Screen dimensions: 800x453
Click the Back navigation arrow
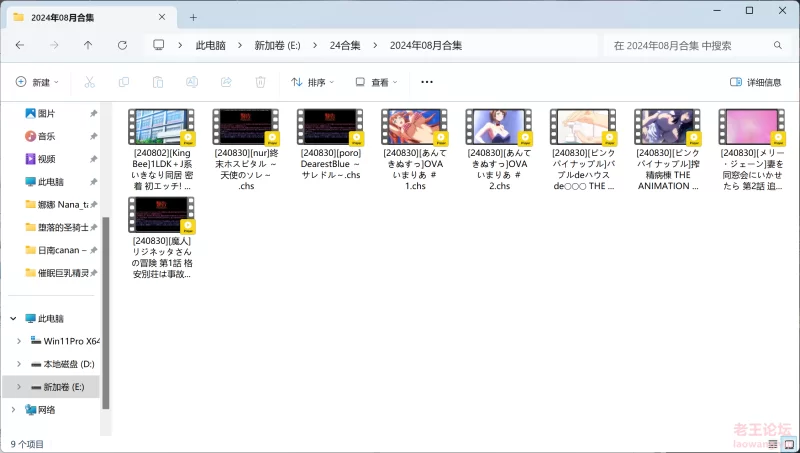(x=20, y=45)
